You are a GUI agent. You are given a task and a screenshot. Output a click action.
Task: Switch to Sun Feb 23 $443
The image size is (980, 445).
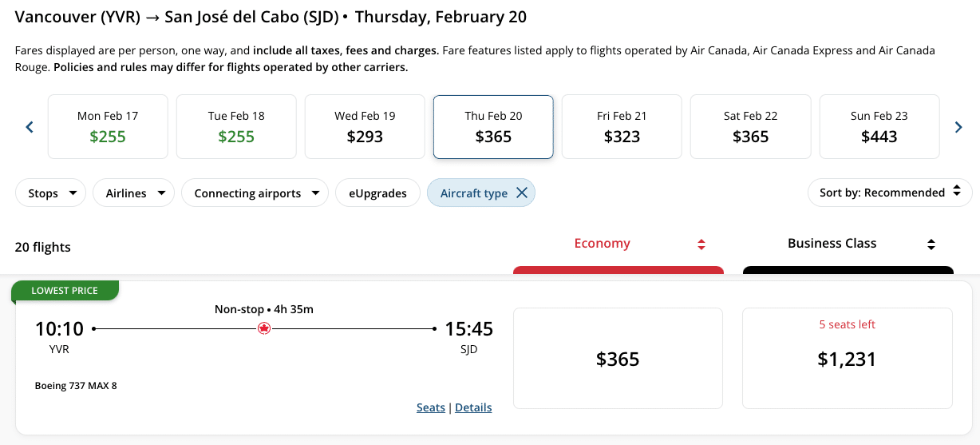(x=879, y=127)
